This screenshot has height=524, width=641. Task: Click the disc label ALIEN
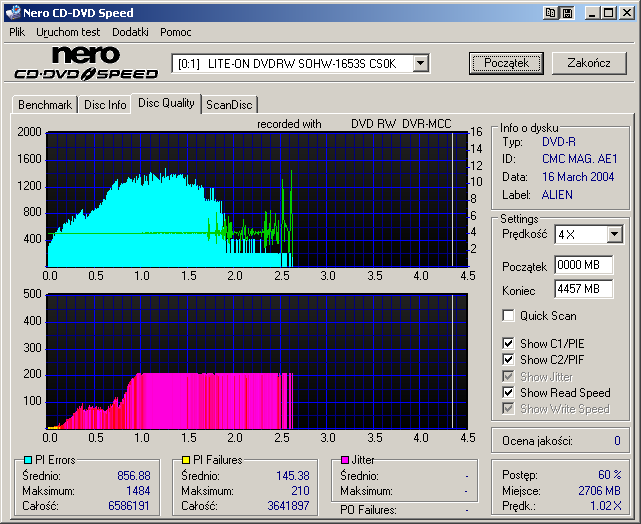tap(557, 195)
